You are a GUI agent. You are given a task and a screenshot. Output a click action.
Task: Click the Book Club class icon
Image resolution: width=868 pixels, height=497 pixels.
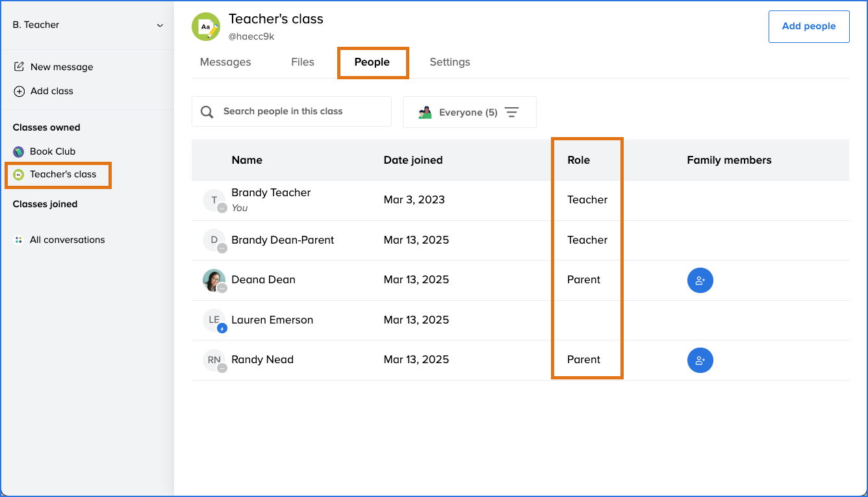coord(19,151)
